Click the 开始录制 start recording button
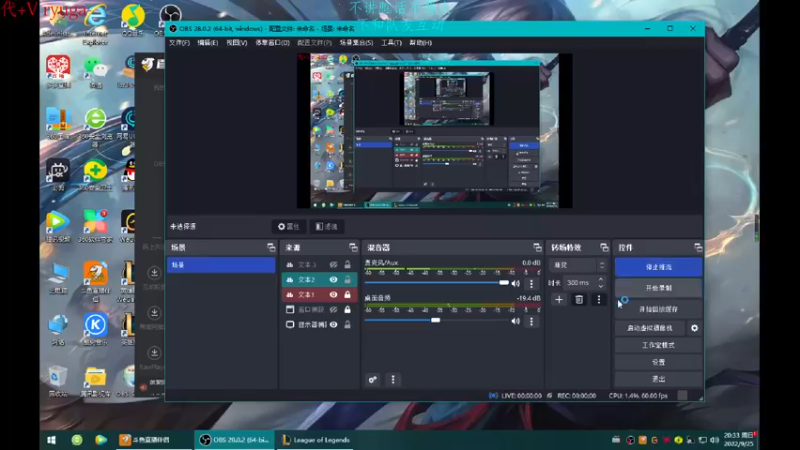 tap(658, 288)
